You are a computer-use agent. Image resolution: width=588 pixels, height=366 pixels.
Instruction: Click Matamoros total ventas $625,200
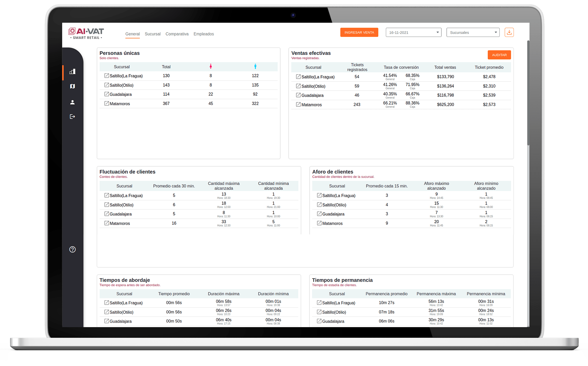point(445,104)
